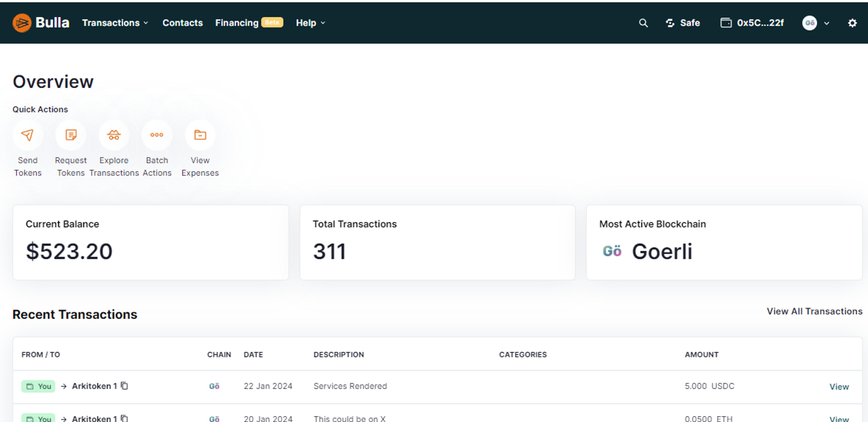Open the View All Transactions link
The height and width of the screenshot is (422, 868).
click(x=814, y=311)
